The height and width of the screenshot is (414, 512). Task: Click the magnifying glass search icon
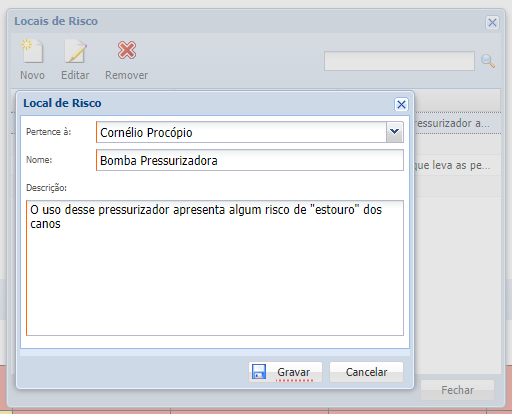pyautogui.click(x=488, y=61)
